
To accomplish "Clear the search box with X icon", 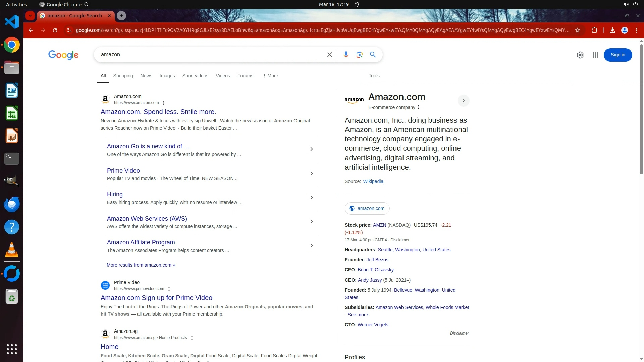I will coord(329,55).
